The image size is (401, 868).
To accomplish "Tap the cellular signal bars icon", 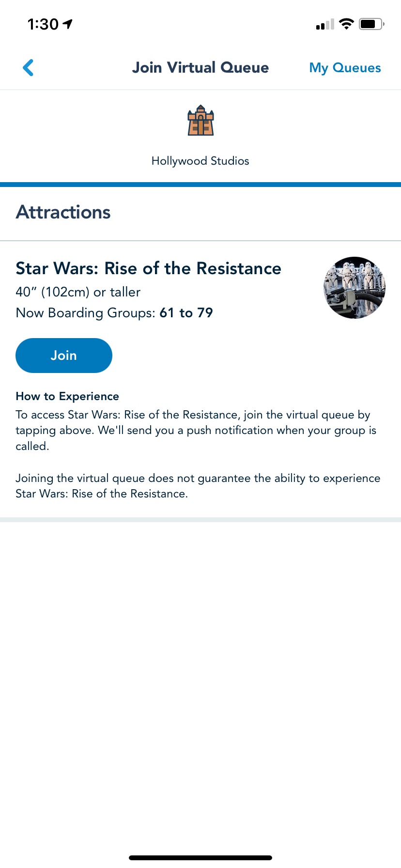I will pos(325,24).
